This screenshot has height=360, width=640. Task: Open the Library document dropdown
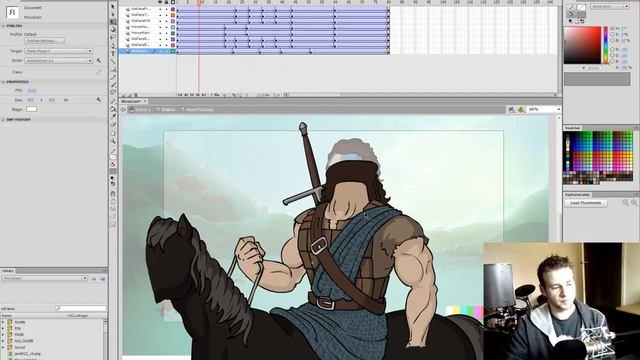point(44,278)
